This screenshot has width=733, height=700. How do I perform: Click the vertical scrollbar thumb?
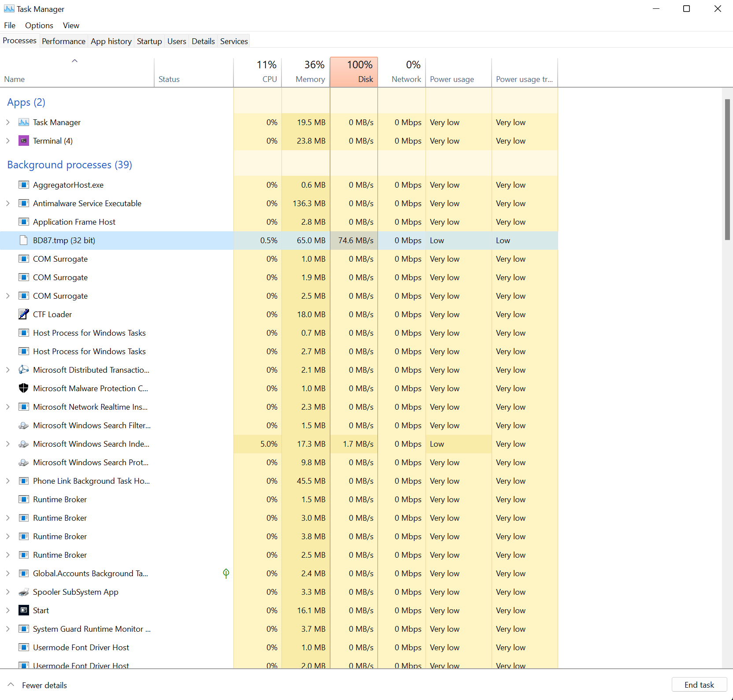tap(727, 170)
